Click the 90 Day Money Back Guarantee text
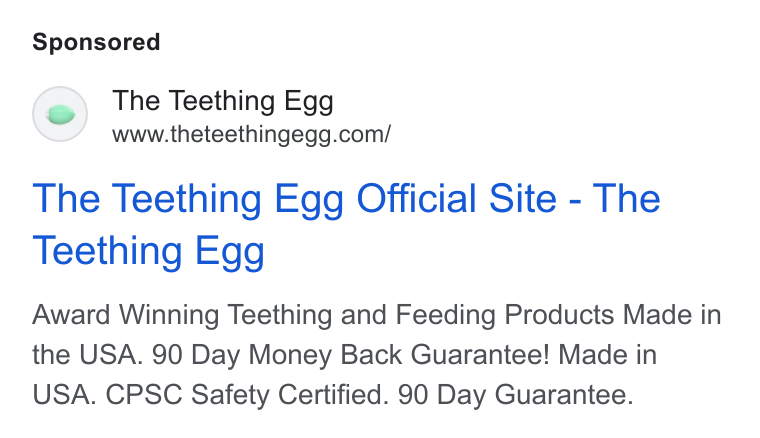 [351, 355]
